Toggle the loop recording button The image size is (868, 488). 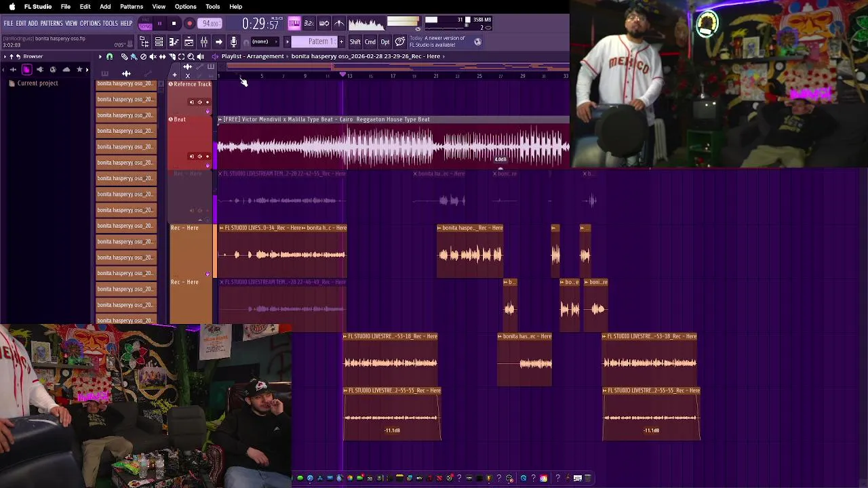(x=324, y=23)
